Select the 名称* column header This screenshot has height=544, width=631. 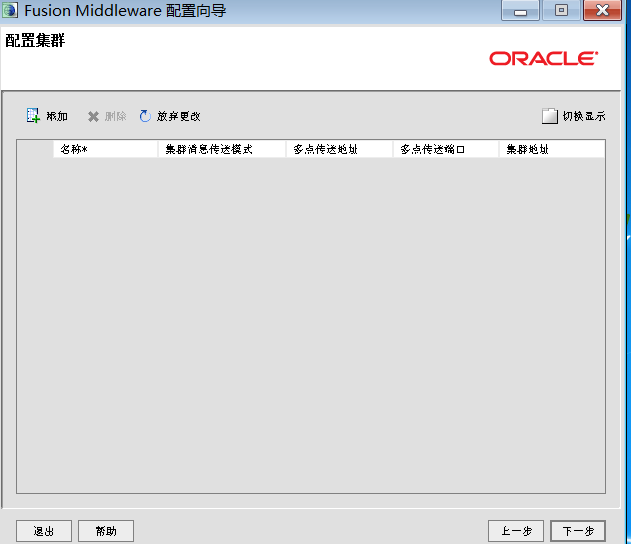pyautogui.click(x=105, y=149)
